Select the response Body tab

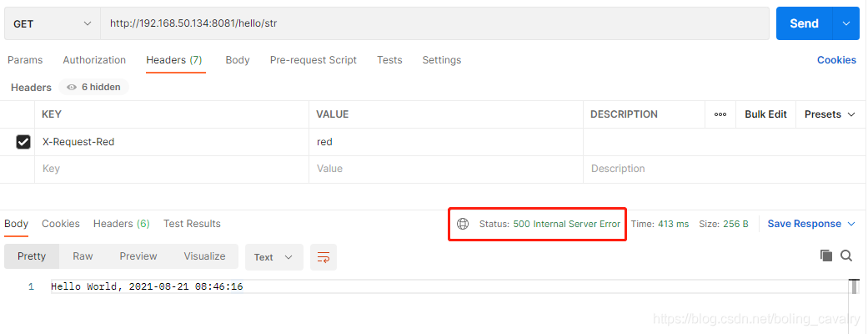point(16,224)
